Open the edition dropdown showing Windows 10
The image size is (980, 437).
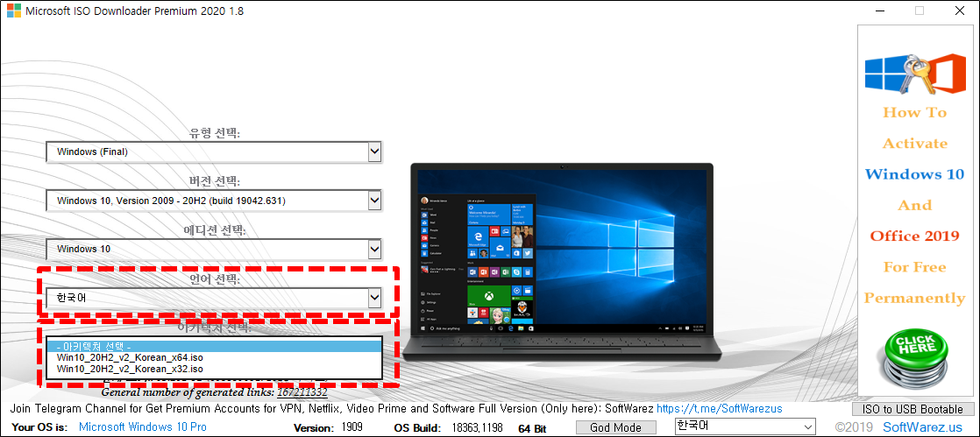click(214, 249)
